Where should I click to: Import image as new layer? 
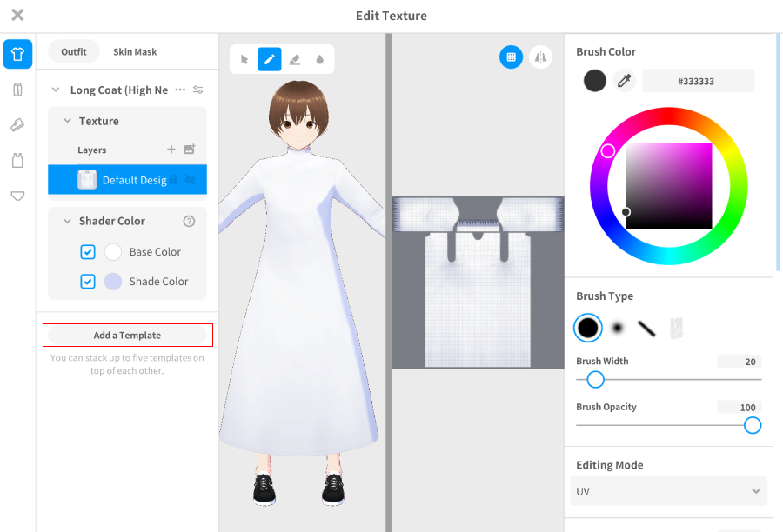coord(191,150)
